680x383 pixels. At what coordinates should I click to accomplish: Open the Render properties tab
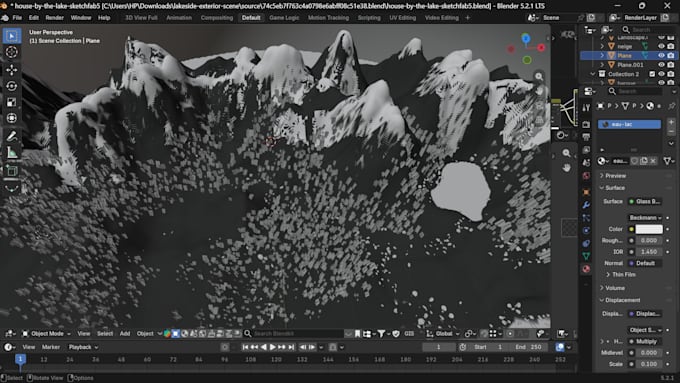(586, 124)
